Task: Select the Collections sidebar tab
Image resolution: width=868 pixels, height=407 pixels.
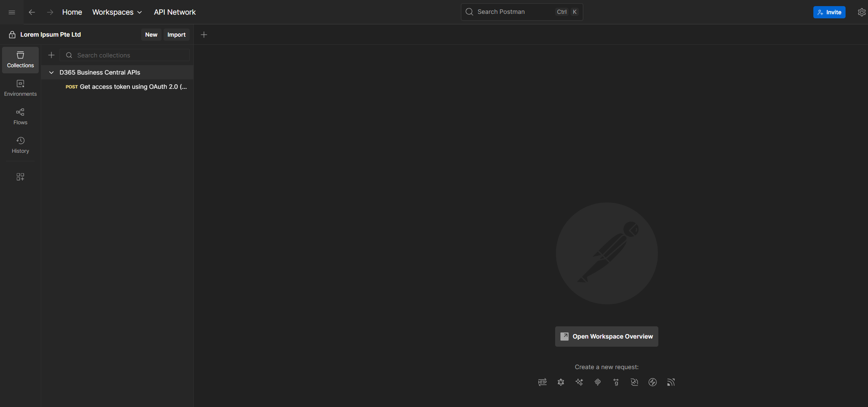Action: tap(20, 60)
